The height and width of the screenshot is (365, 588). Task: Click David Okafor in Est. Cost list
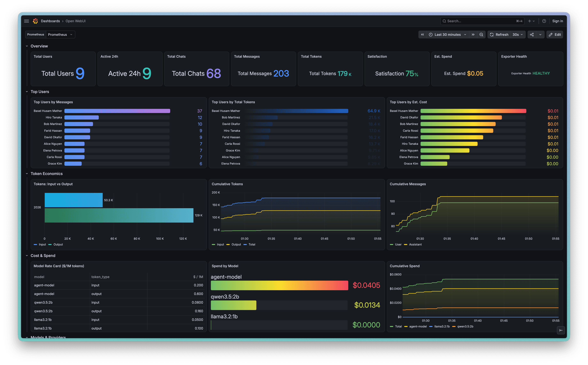pyautogui.click(x=409, y=118)
